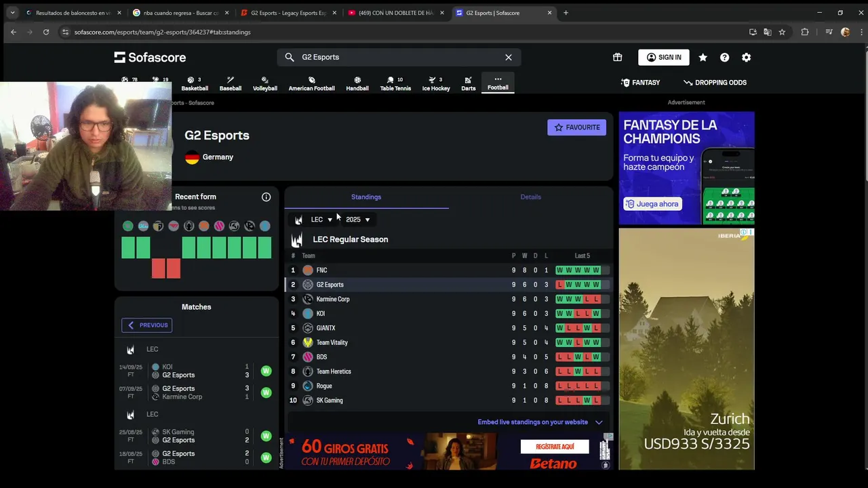The height and width of the screenshot is (488, 868).
Task: Click the Team Vitality logo in the standings
Action: pyautogui.click(x=308, y=343)
